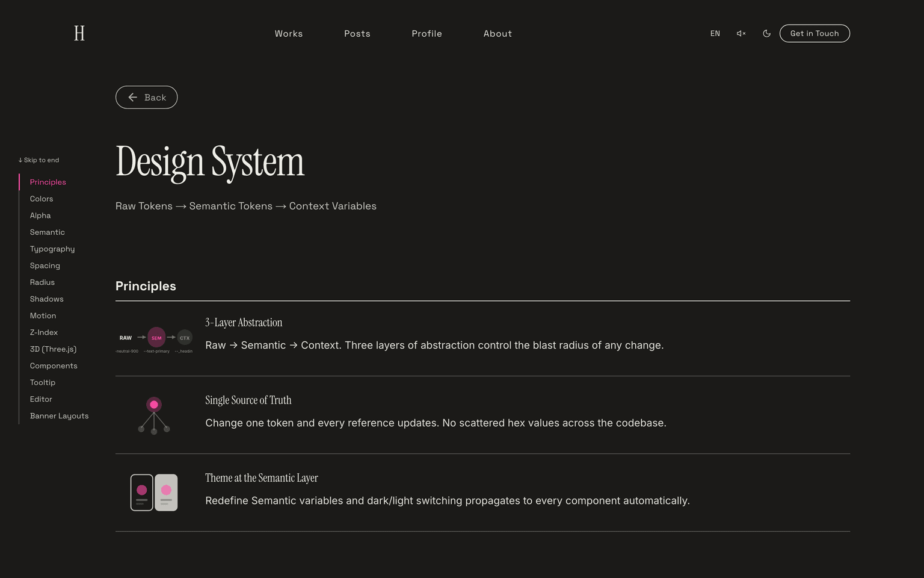This screenshot has width=924, height=578.
Task: Click the Skip to end link
Action: pyautogui.click(x=38, y=160)
